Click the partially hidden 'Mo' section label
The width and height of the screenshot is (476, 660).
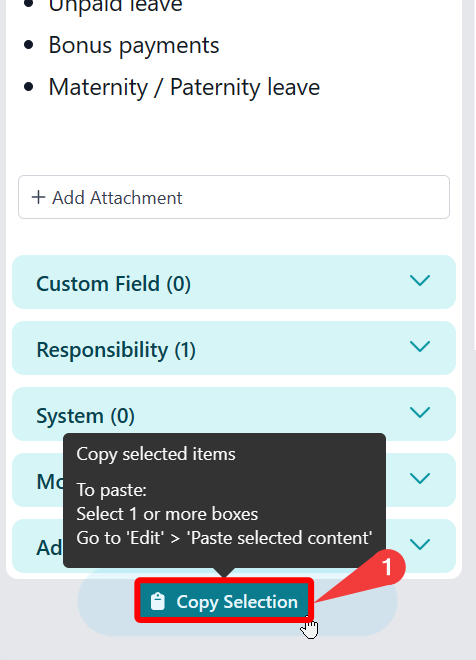50,482
